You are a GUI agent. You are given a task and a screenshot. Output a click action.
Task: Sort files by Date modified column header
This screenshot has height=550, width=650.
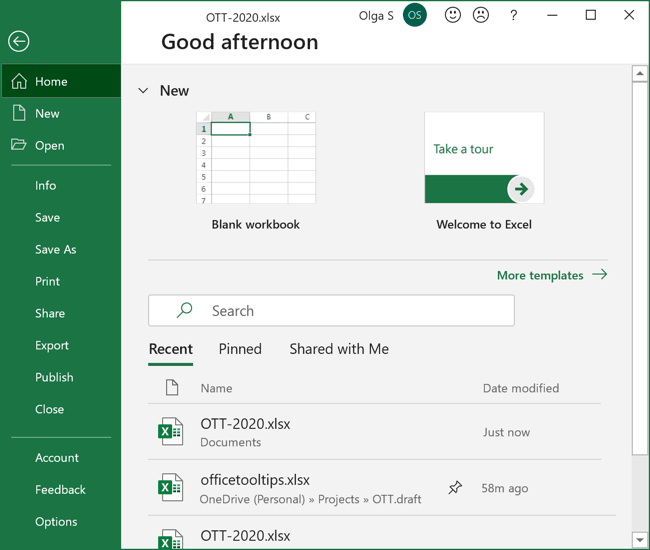click(520, 388)
